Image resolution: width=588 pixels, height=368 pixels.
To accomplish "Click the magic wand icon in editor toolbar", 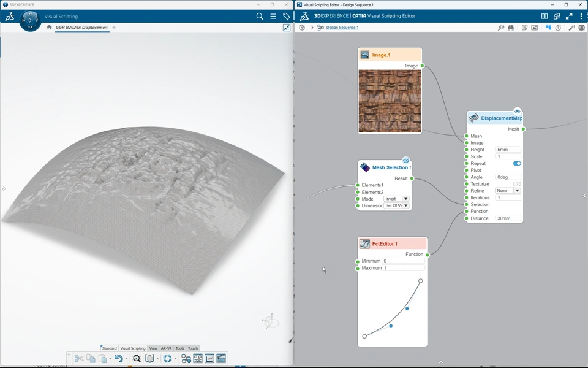I will tap(572, 28).
